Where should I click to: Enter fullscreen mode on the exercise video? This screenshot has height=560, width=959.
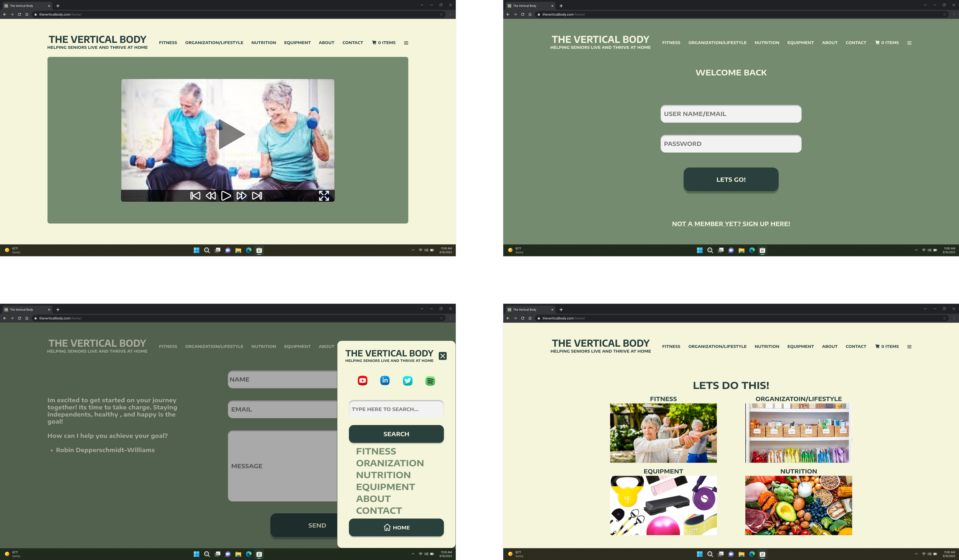[x=324, y=196]
